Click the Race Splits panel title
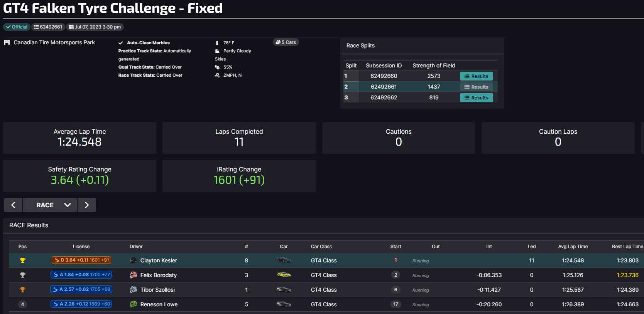This screenshot has width=644, height=314. pyautogui.click(x=360, y=45)
